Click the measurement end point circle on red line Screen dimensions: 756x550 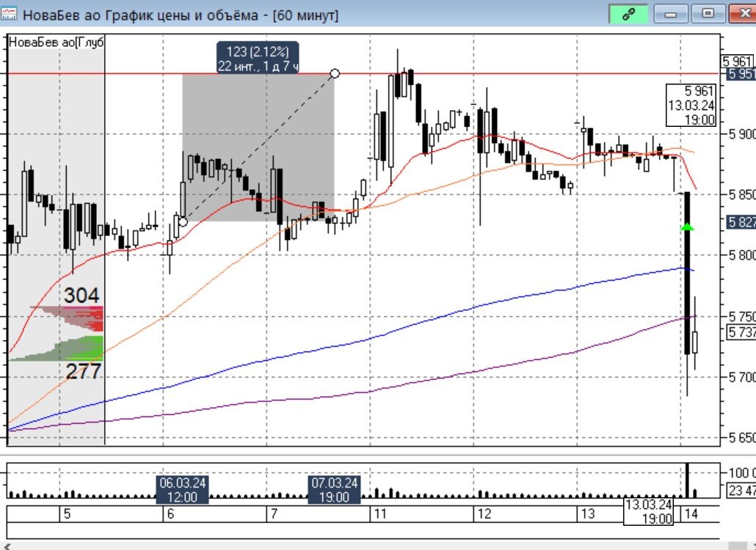(x=335, y=73)
